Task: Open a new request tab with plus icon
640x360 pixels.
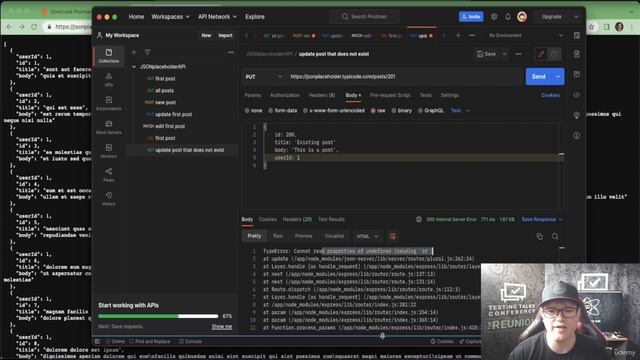Action: [x=458, y=36]
